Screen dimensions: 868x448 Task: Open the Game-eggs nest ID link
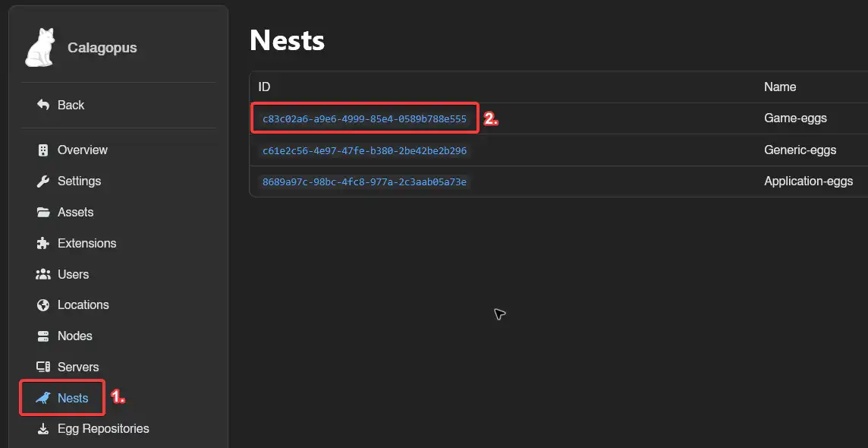coord(364,119)
